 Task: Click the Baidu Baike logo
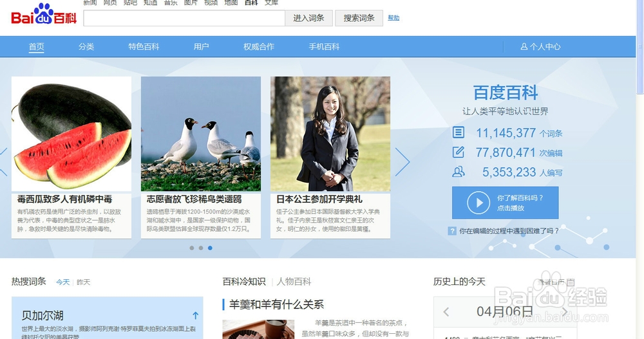[x=44, y=15]
